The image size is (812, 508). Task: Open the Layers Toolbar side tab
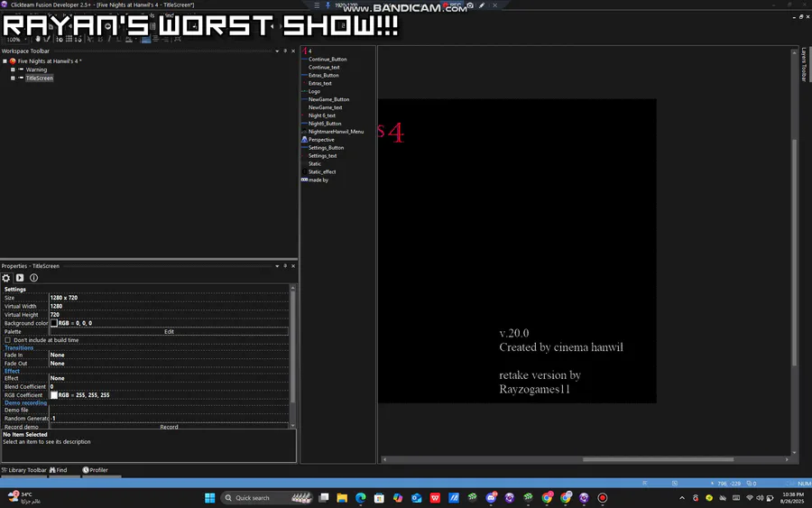click(804, 65)
